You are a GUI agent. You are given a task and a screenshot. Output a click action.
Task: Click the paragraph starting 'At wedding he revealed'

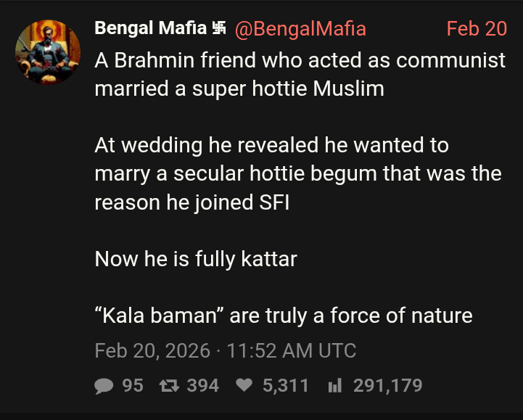297,174
